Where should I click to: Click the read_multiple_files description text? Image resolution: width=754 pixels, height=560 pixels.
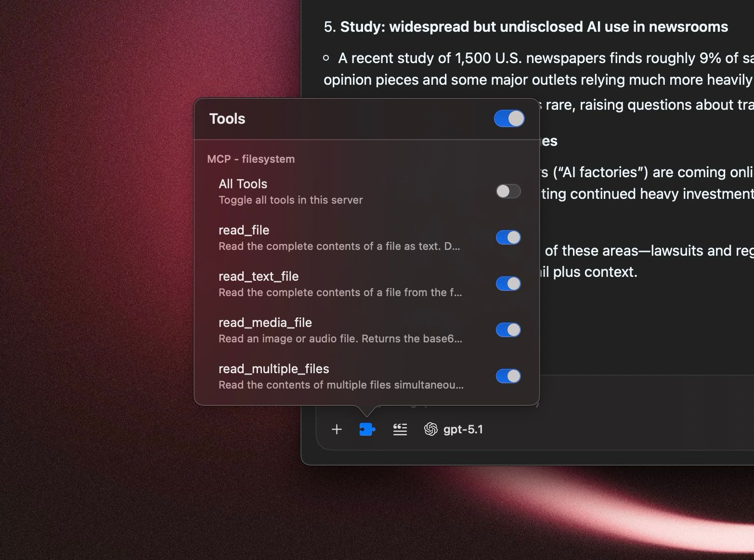tap(341, 385)
